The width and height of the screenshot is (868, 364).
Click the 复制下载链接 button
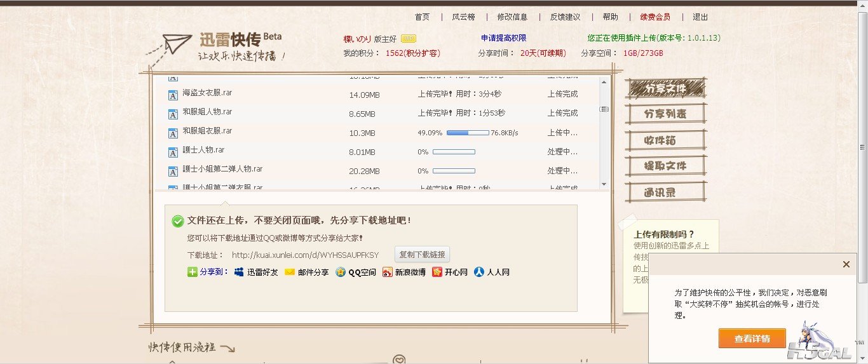pyautogui.click(x=422, y=255)
